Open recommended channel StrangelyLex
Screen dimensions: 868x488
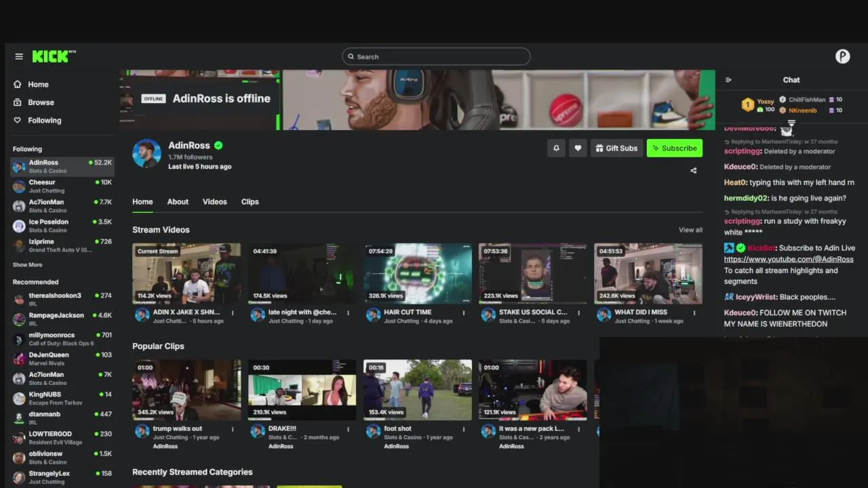click(x=62, y=477)
